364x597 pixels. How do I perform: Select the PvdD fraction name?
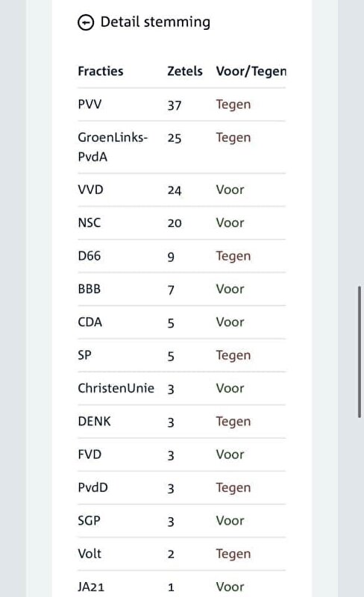tap(93, 488)
